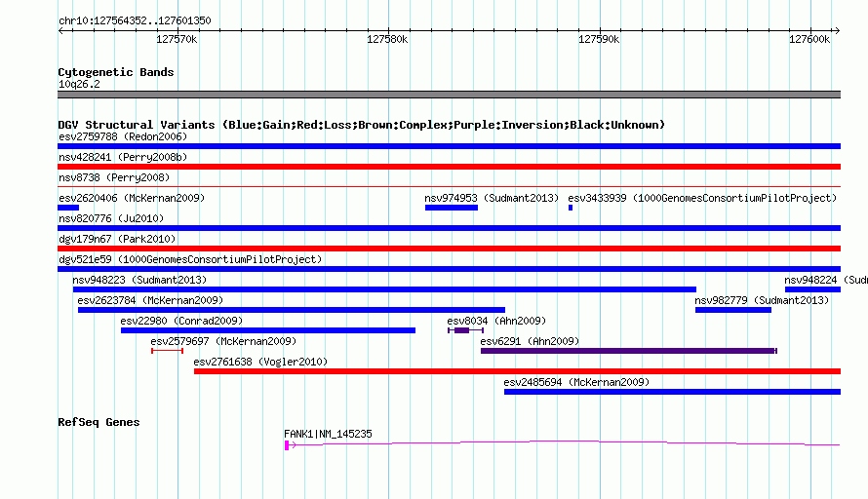Open the FANK1|NM_145235 gene label
Viewport: 868px width, 499px height.
click(328, 434)
